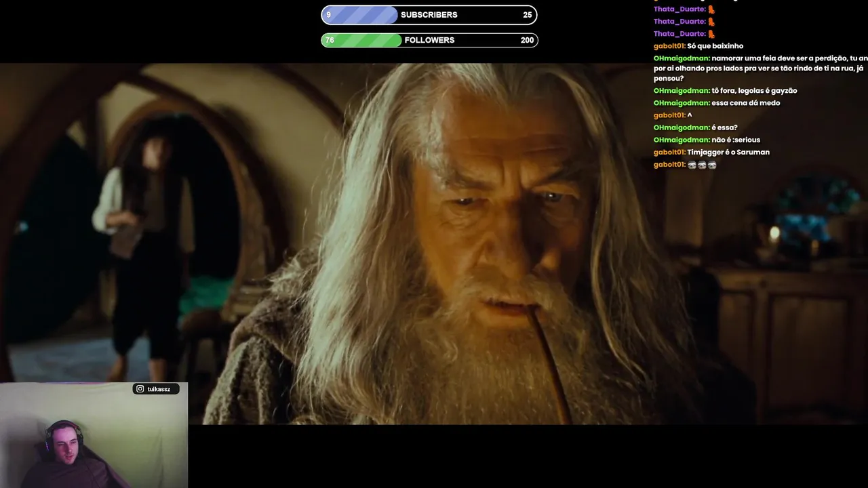This screenshot has height=488, width=868.
Task: Click the Subscribers goal progress bar
Action: coord(429,15)
